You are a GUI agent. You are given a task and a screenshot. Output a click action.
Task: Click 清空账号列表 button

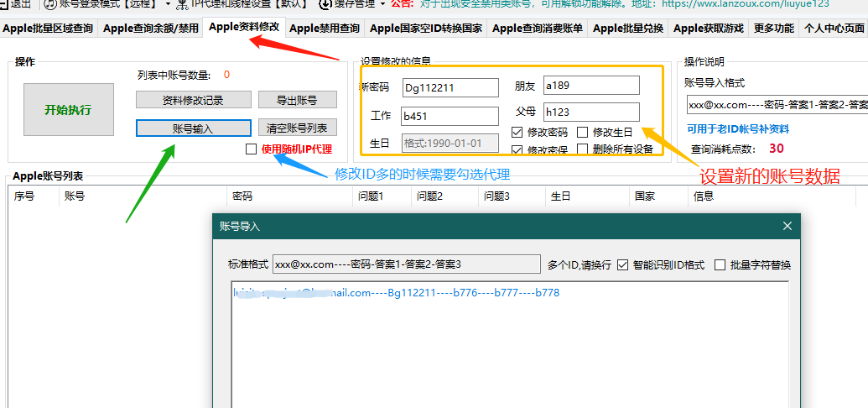(297, 128)
